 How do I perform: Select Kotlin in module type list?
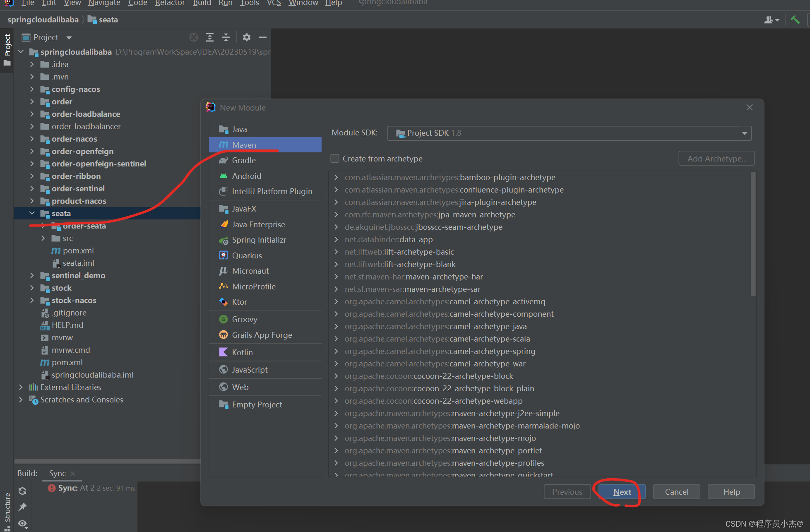[x=242, y=352]
